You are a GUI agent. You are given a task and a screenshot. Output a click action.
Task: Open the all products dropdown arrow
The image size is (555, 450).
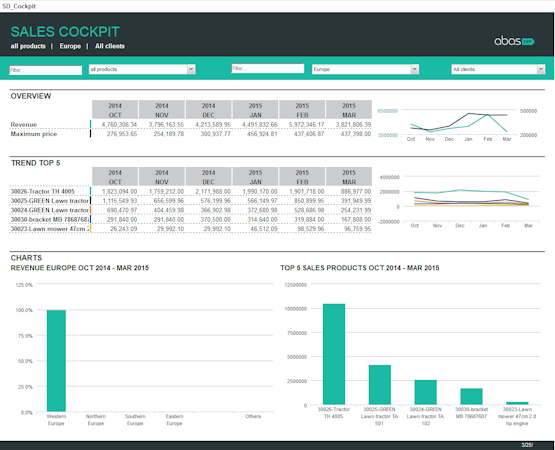pyautogui.click(x=191, y=69)
